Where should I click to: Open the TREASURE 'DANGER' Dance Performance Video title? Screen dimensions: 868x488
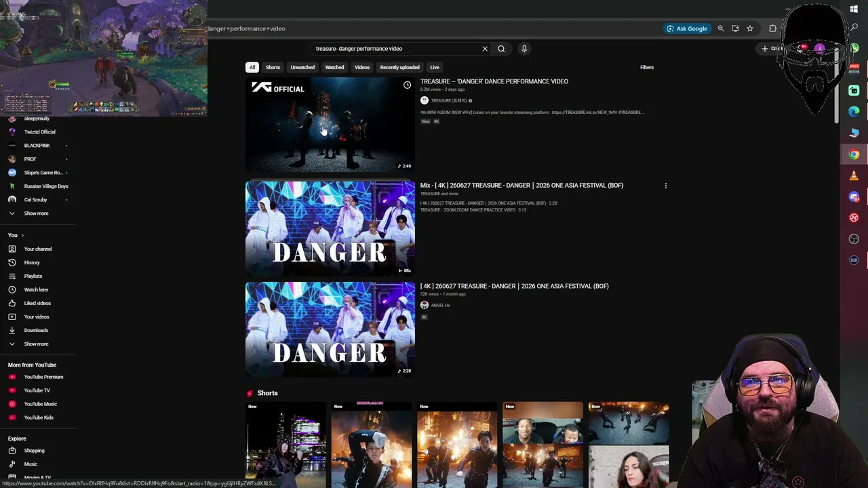pos(494,81)
